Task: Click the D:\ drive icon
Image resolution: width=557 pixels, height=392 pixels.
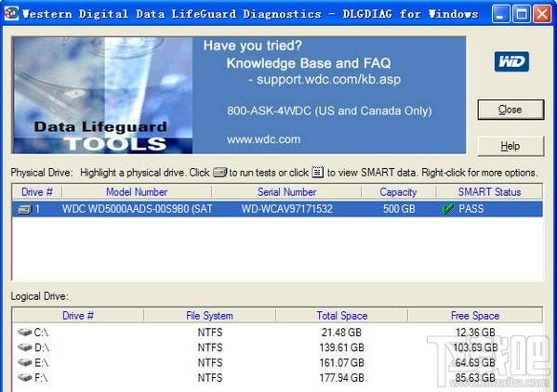Action: tap(25, 346)
